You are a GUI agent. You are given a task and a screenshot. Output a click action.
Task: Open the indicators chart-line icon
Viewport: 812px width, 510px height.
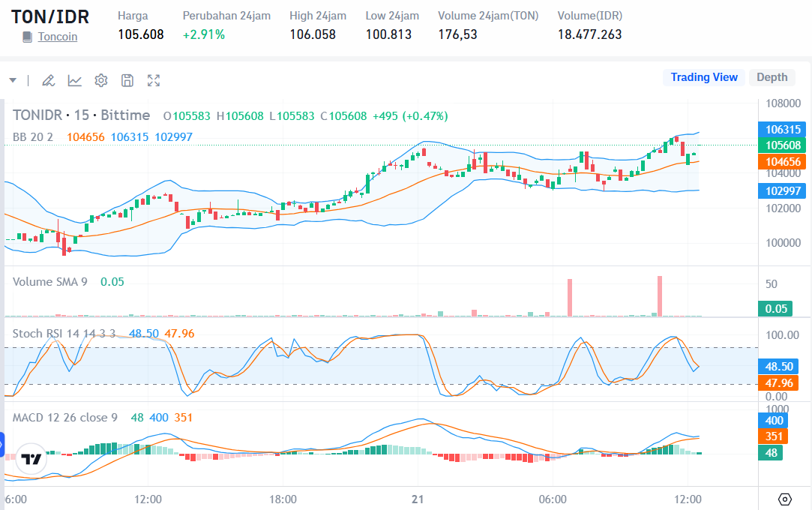pyautogui.click(x=74, y=80)
